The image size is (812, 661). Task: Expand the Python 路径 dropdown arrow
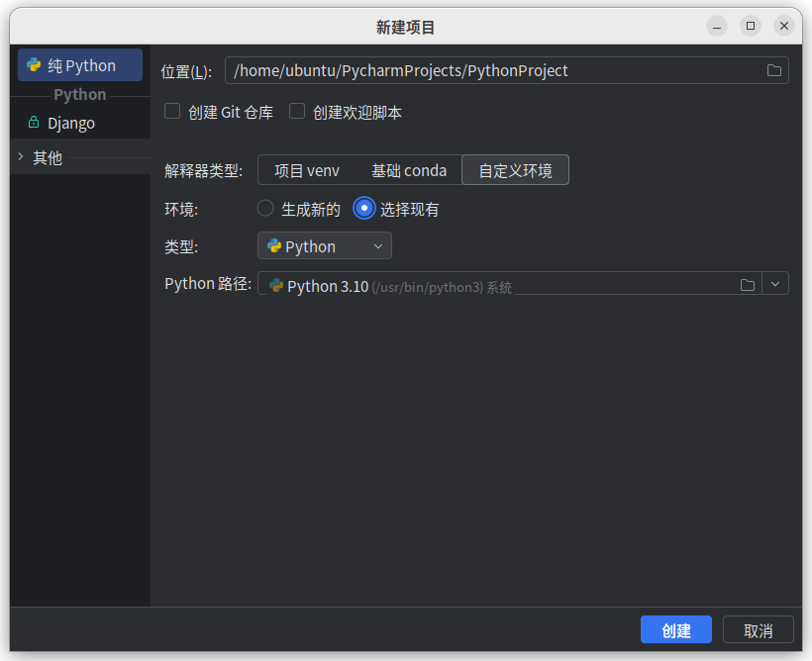coord(775,285)
